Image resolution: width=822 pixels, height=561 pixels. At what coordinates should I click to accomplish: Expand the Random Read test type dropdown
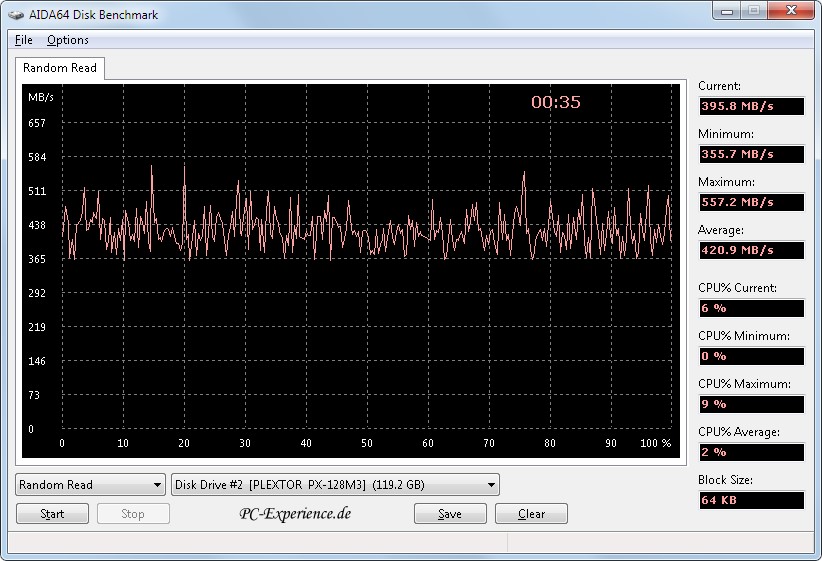(x=90, y=484)
